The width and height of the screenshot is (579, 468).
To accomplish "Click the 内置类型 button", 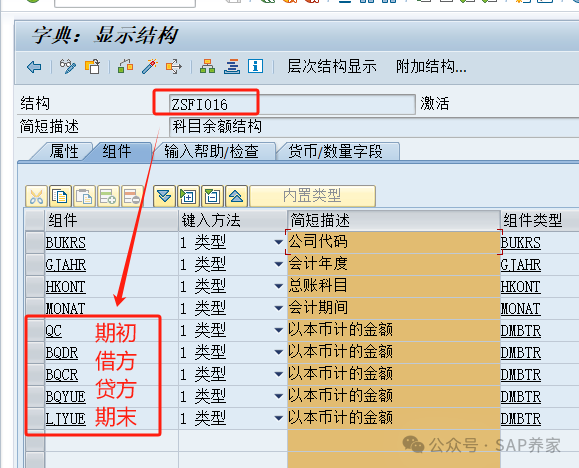I will [312, 196].
